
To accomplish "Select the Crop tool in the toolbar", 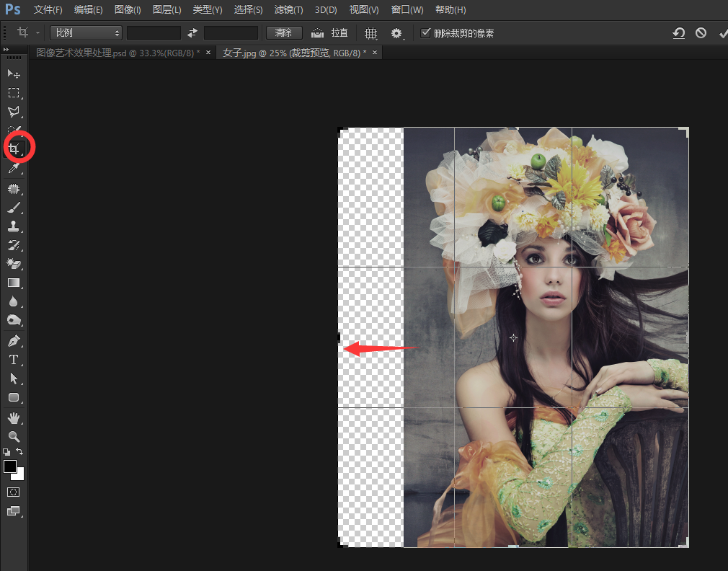I will point(13,149).
